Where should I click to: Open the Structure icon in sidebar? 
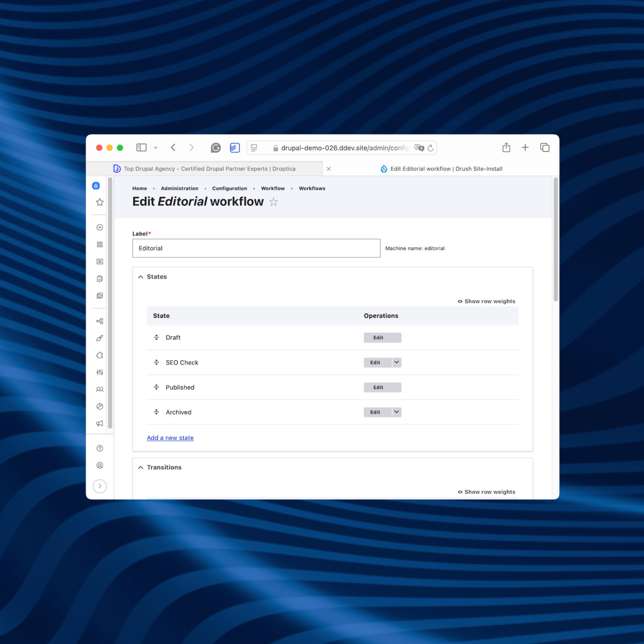(100, 321)
